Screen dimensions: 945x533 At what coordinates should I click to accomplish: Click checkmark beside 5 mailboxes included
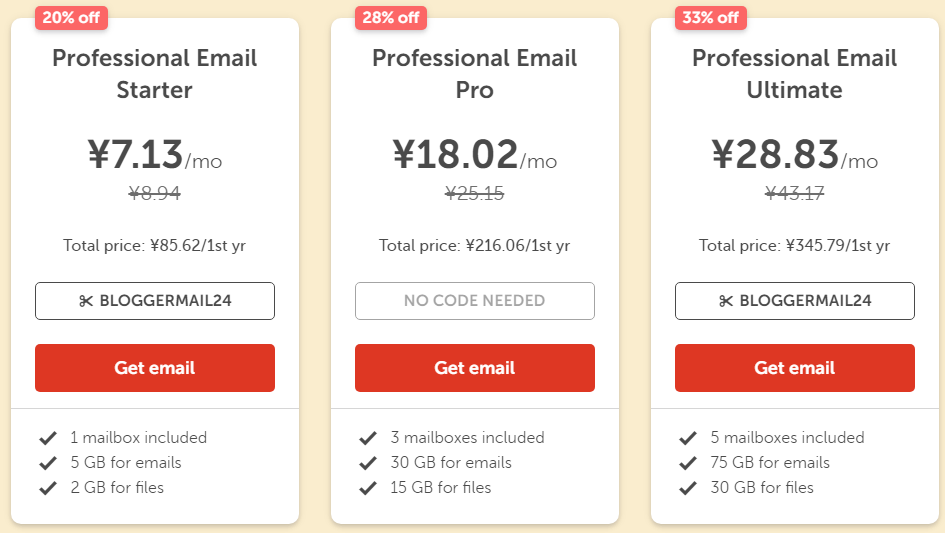[x=688, y=438]
